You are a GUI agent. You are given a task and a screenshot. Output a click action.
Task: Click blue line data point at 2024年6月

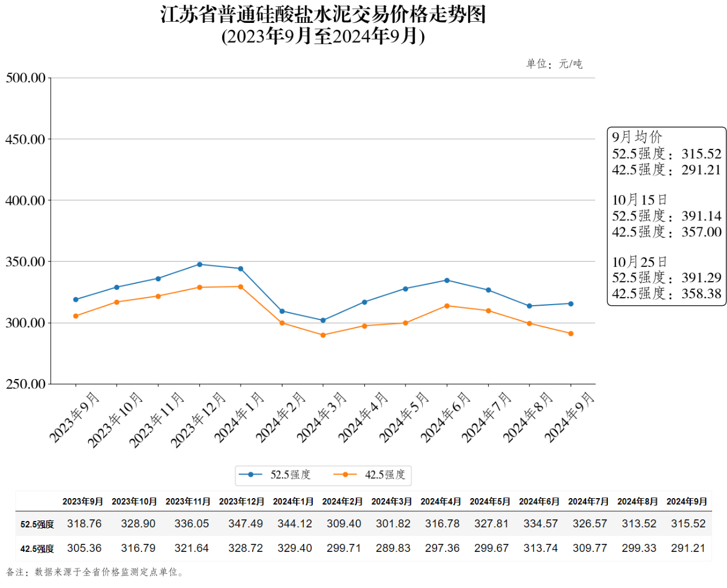[447, 281]
